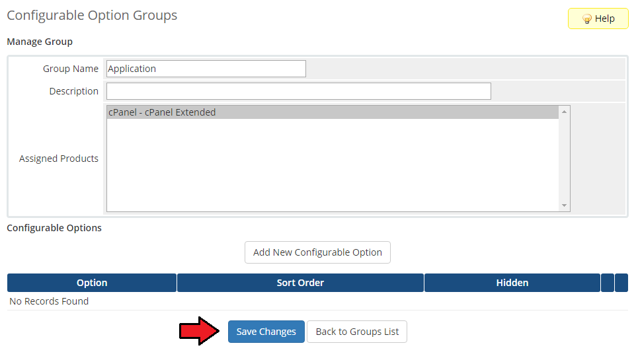The height and width of the screenshot is (364, 638).
Task: Click the No Records Found text
Action: point(49,301)
